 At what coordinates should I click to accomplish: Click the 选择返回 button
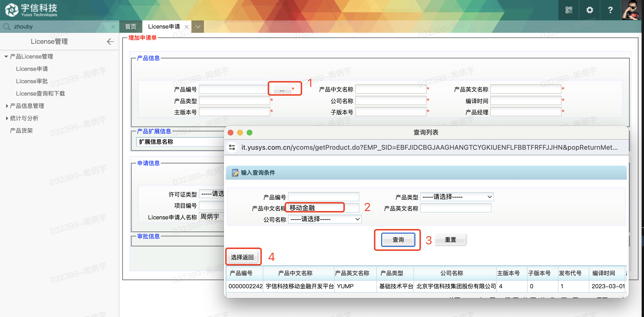pos(242,257)
